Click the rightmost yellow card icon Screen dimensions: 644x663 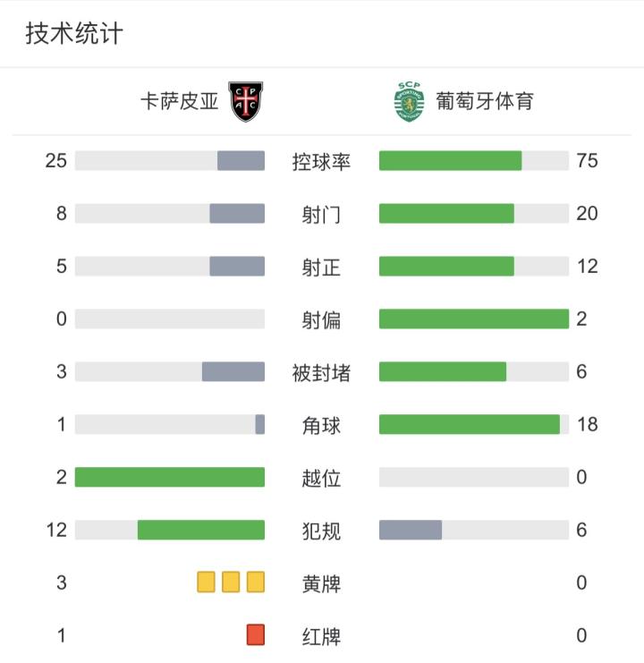[256, 582]
